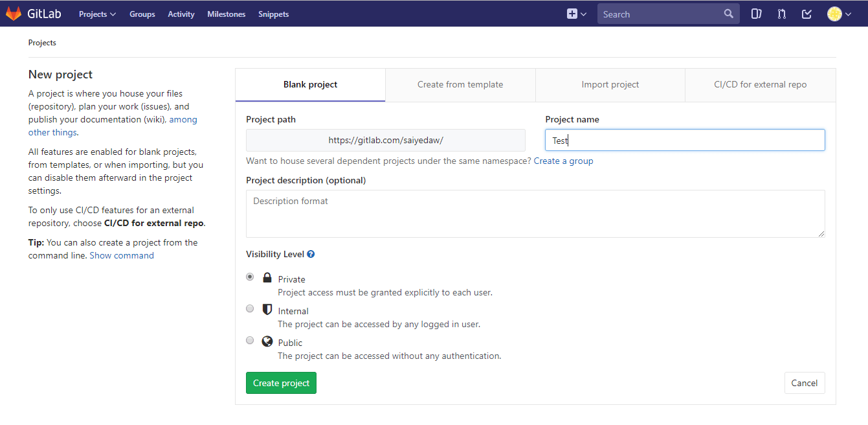Expand the Projects dropdown in navigation
The width and height of the screenshot is (868, 425).
pyautogui.click(x=97, y=14)
